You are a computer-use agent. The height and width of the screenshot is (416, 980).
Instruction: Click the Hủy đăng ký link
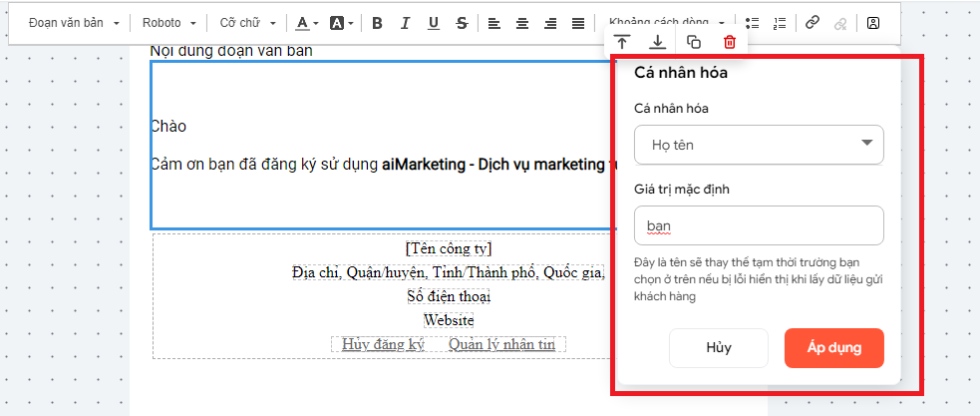click(383, 344)
